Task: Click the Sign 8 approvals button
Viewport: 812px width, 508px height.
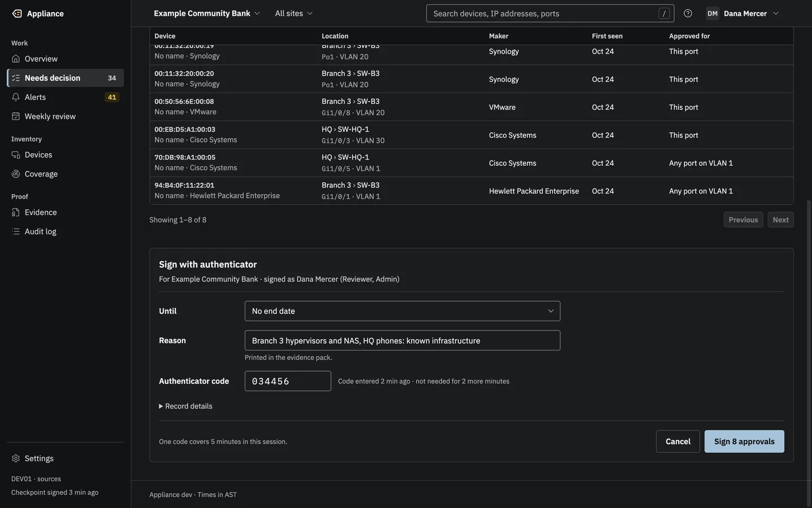Action: [744, 441]
